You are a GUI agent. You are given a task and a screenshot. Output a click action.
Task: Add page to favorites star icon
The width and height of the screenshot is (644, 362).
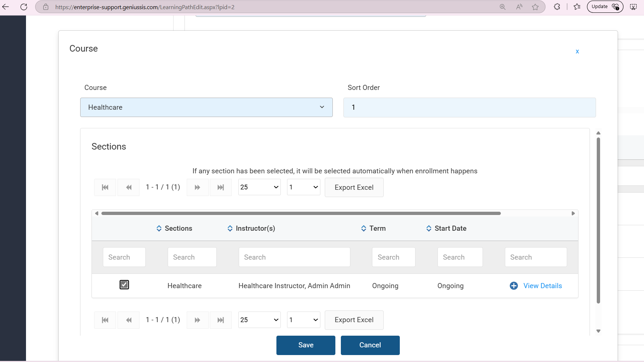point(535,7)
